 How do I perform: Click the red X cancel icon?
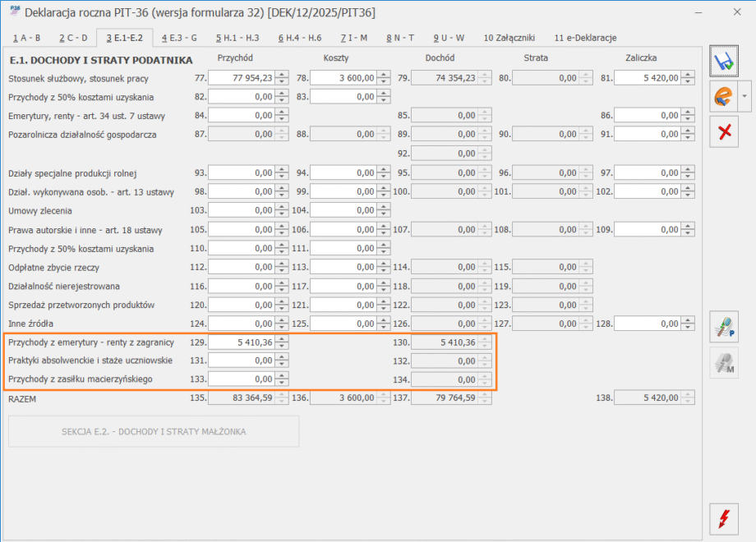click(724, 132)
